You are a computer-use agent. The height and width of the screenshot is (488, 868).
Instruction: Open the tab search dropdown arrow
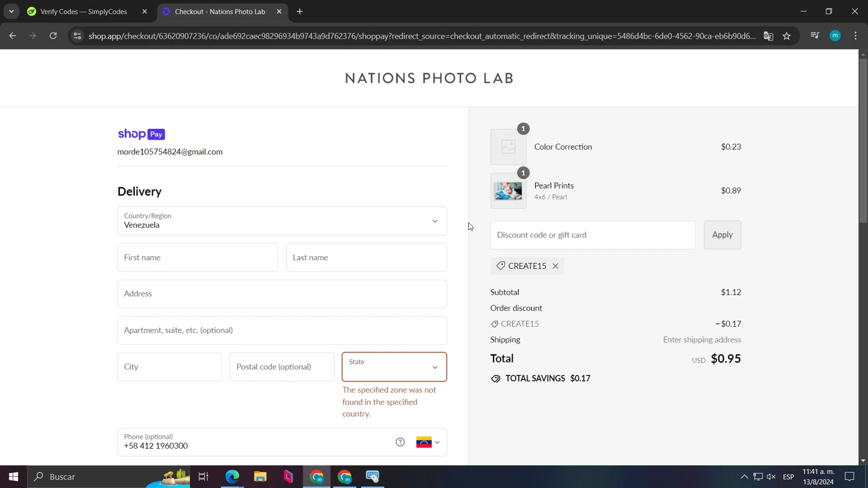point(11,12)
